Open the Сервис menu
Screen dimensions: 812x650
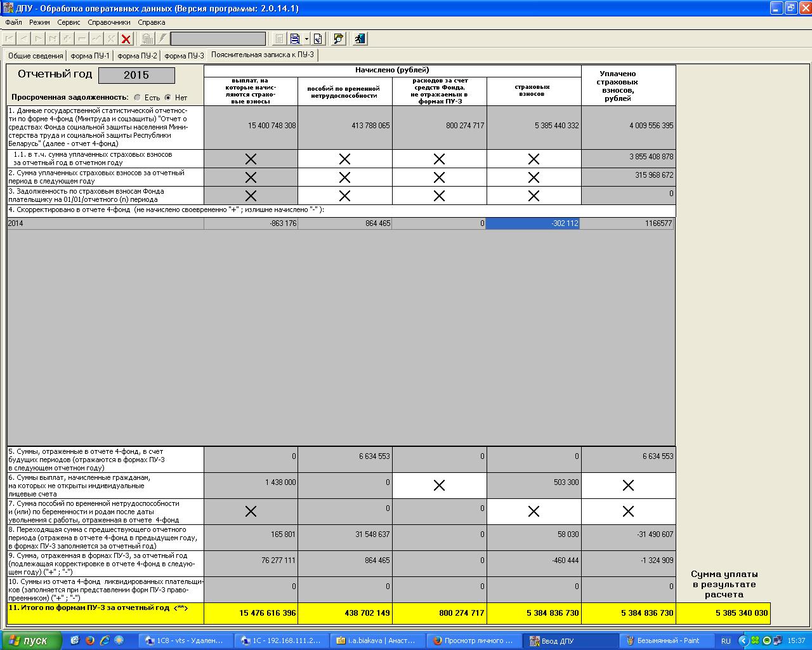point(69,22)
